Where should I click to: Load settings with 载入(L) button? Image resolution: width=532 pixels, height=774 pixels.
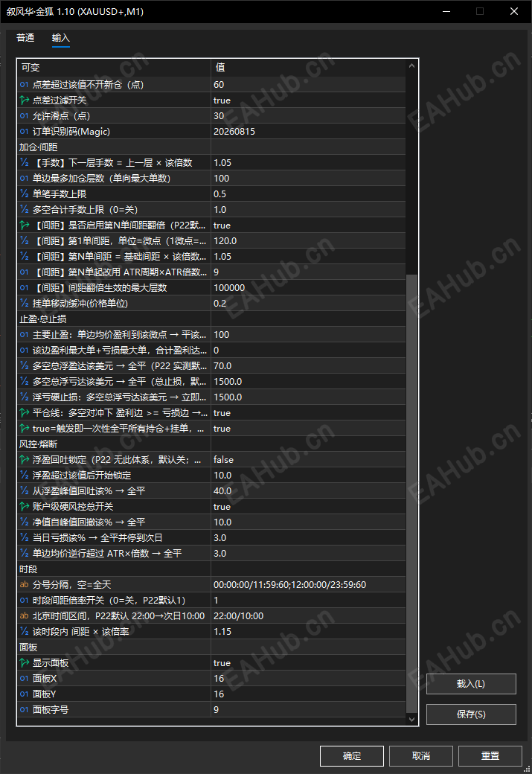point(471,684)
